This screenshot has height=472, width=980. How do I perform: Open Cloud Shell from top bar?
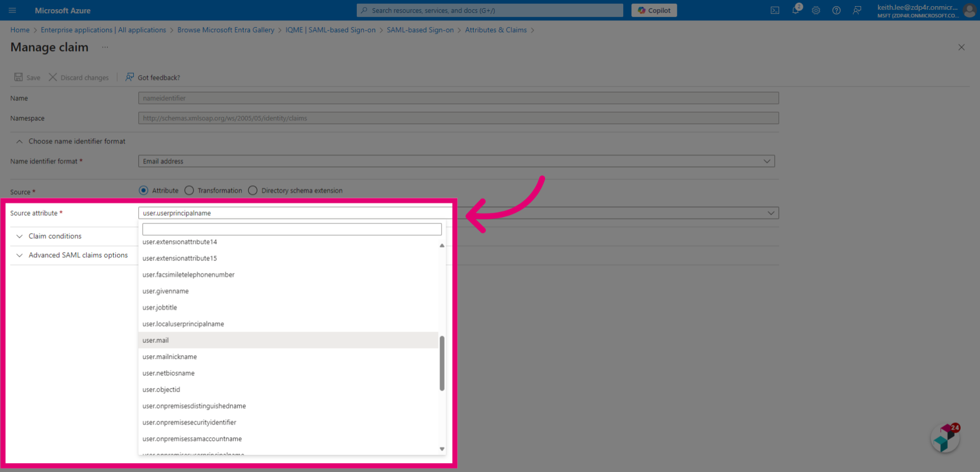(775, 10)
